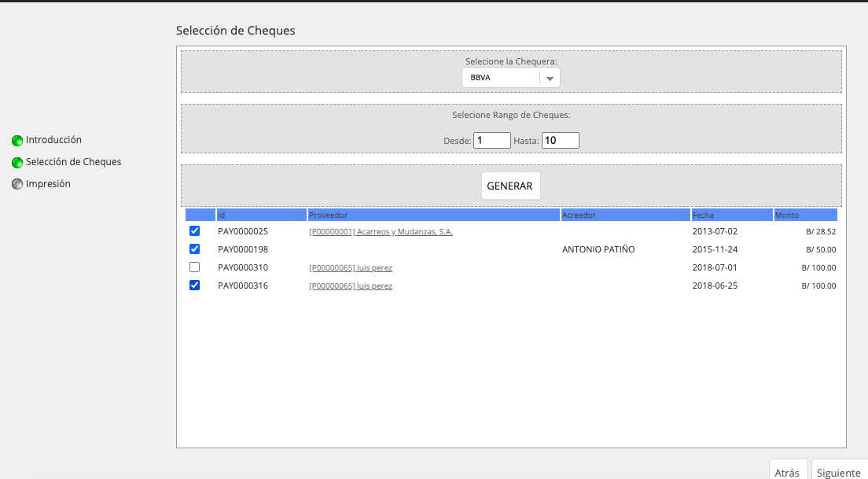Click the amount B/ 28.52
Viewport: 868px width, 479px height.
[821, 232]
